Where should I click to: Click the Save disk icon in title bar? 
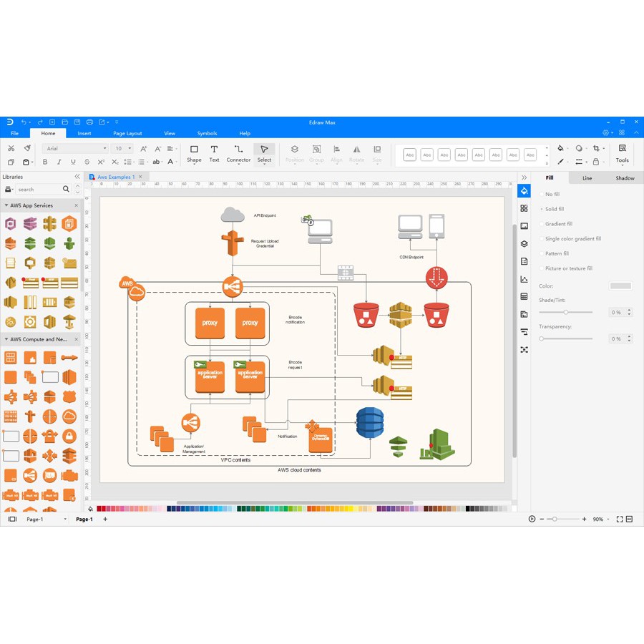(x=77, y=122)
